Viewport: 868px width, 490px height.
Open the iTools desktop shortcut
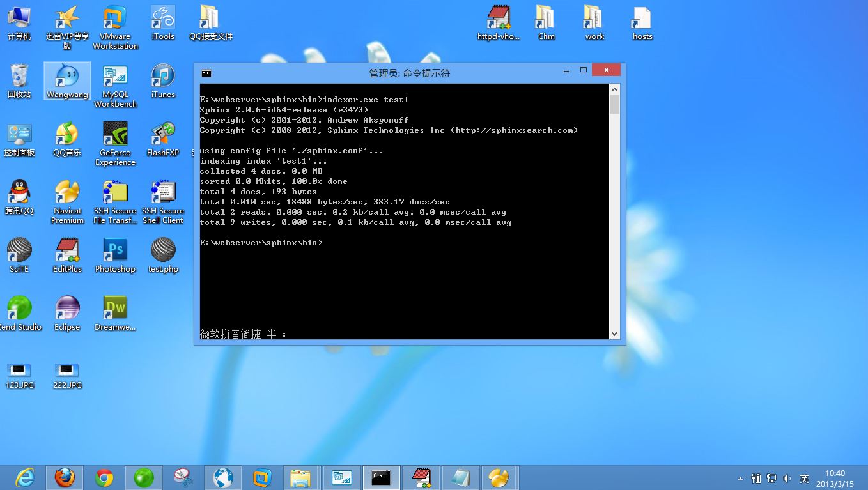click(x=163, y=23)
